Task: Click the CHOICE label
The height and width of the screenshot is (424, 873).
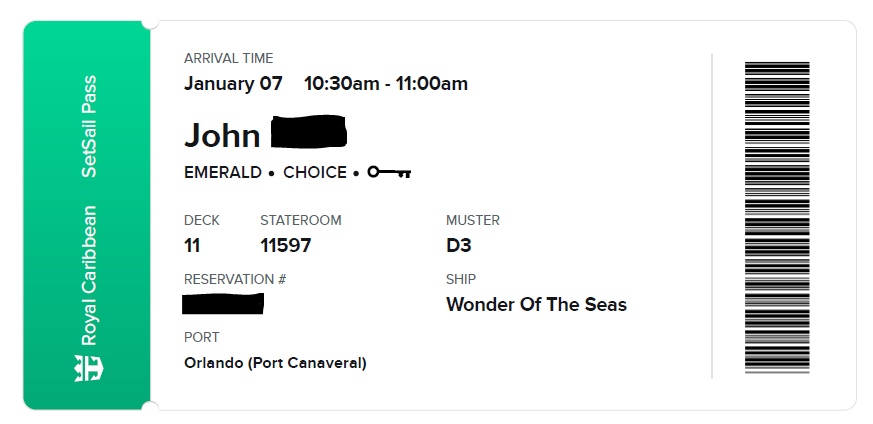Action: point(315,172)
